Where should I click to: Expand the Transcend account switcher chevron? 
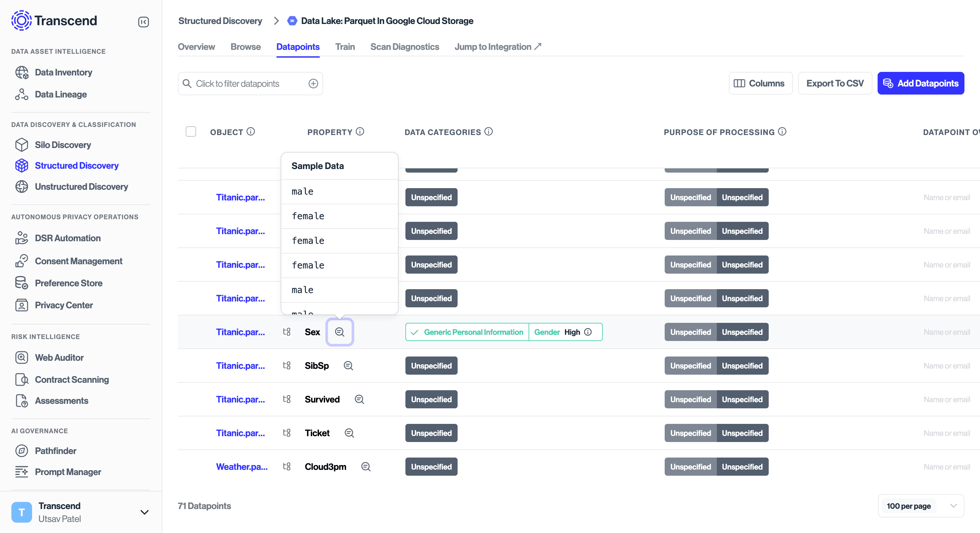click(x=144, y=512)
